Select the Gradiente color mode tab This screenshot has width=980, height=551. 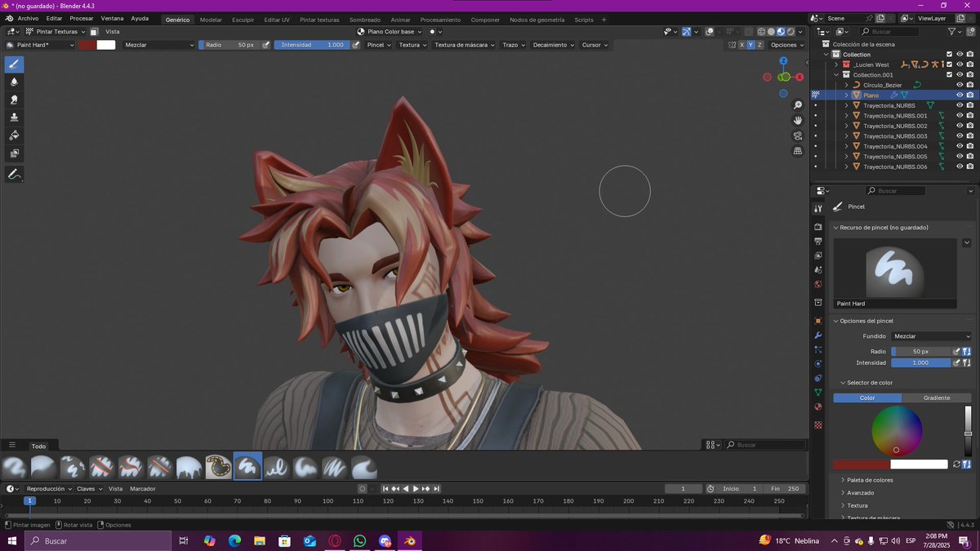click(x=937, y=398)
